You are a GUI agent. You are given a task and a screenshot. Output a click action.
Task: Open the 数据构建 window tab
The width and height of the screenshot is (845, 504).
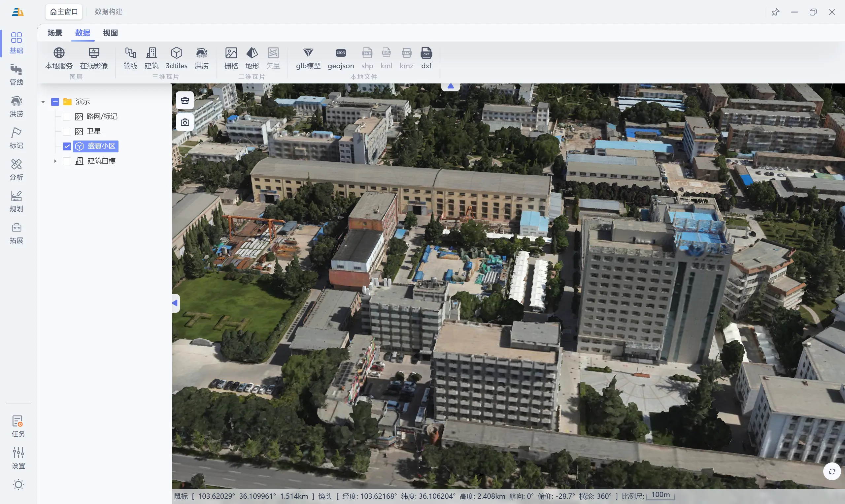pos(108,12)
